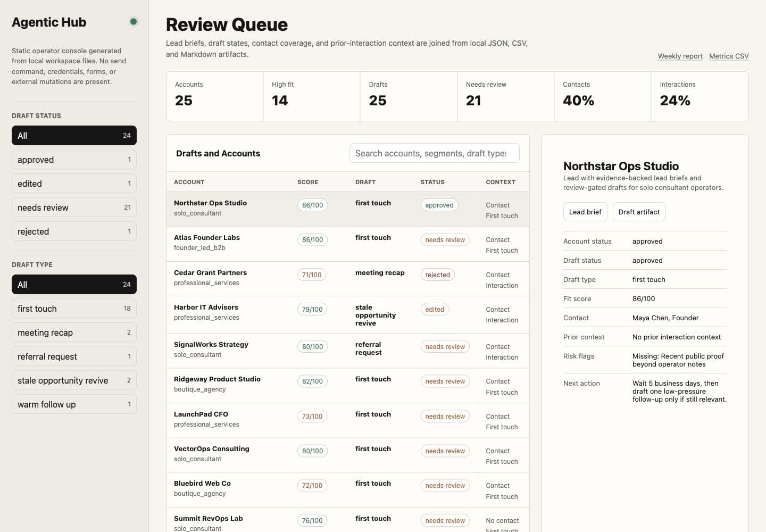The height and width of the screenshot is (532, 766).
Task: Open the Weekly report link
Action: click(x=680, y=56)
